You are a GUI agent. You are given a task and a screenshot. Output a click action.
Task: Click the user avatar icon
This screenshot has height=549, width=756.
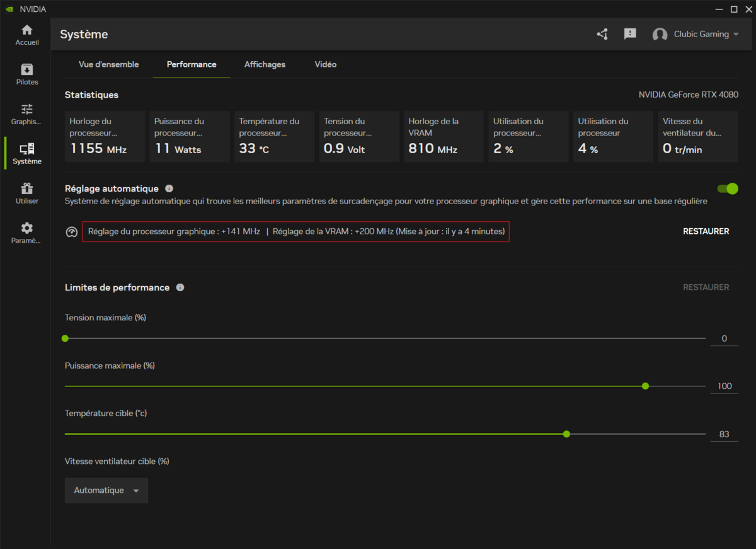[x=660, y=35]
